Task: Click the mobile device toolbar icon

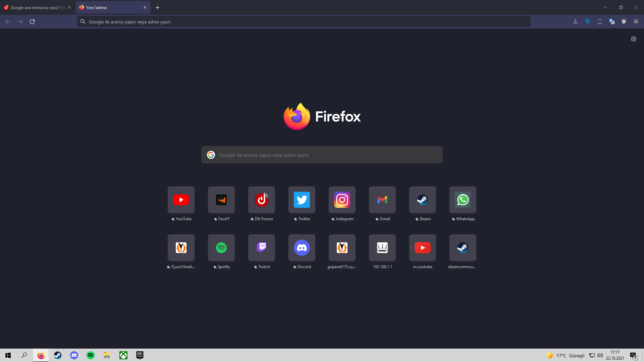Action: click(600, 21)
